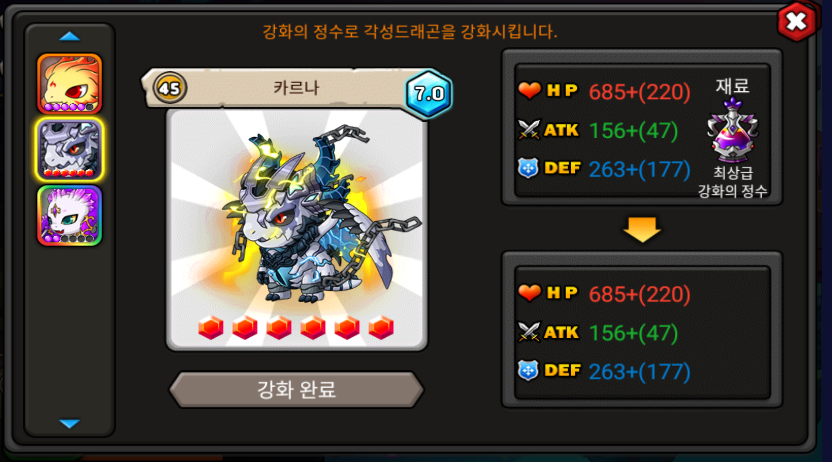Viewport: 832px width, 462px height.
Task: Click the shield DEF icon in lower stats
Action: (x=528, y=370)
